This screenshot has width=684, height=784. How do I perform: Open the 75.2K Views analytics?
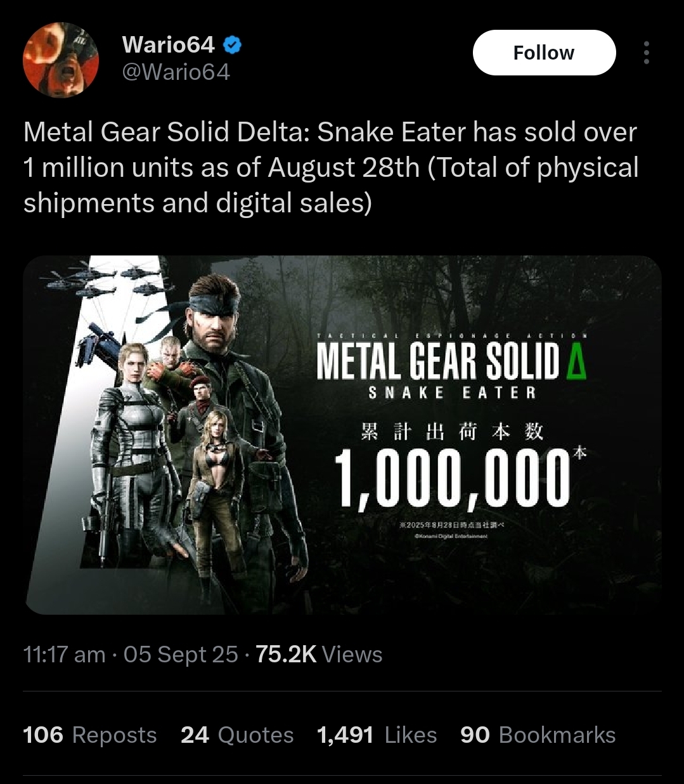[x=319, y=654]
